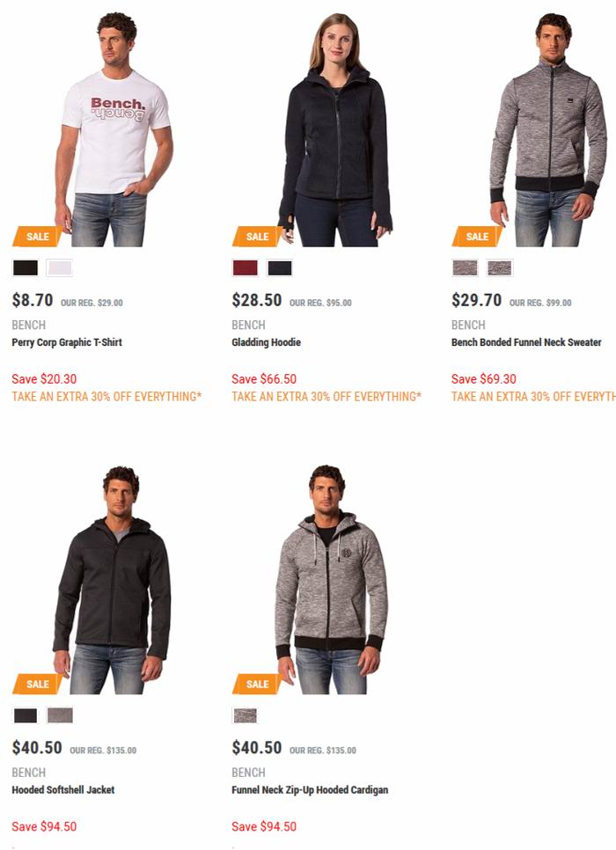Open Gladding Hoodie product link

[267, 342]
